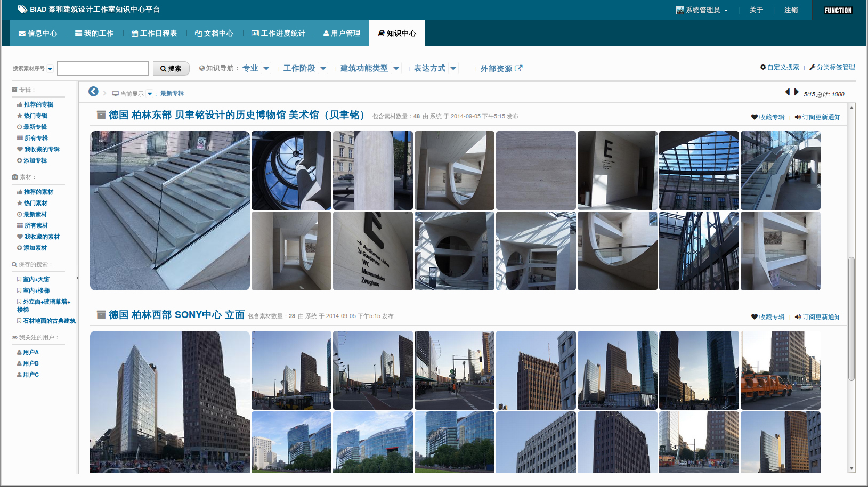The height and width of the screenshot is (487, 868).
Task: Switch to 我的工作 tab
Action: pos(94,33)
